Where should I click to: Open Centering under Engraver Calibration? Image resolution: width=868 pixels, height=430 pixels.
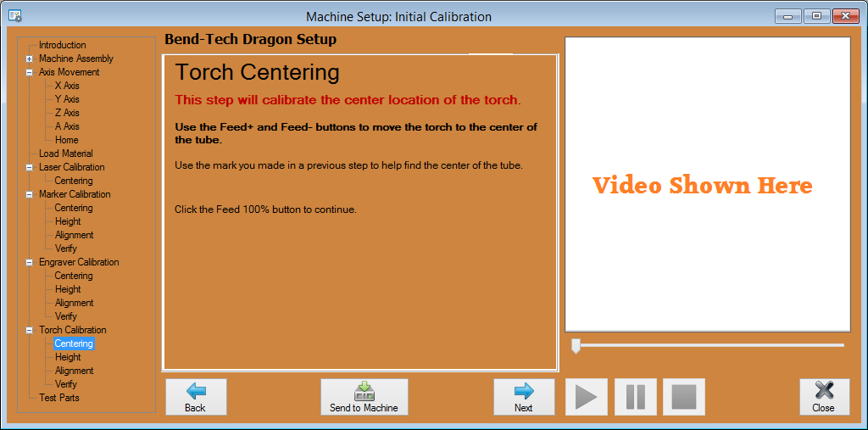click(74, 276)
